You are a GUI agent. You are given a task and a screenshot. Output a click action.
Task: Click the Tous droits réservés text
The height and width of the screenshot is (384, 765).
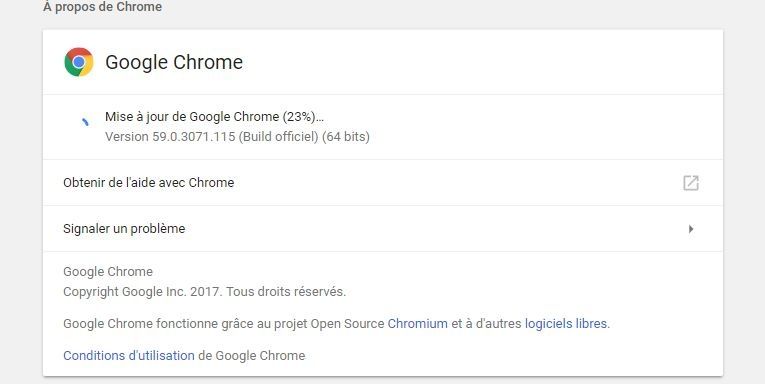coord(286,292)
